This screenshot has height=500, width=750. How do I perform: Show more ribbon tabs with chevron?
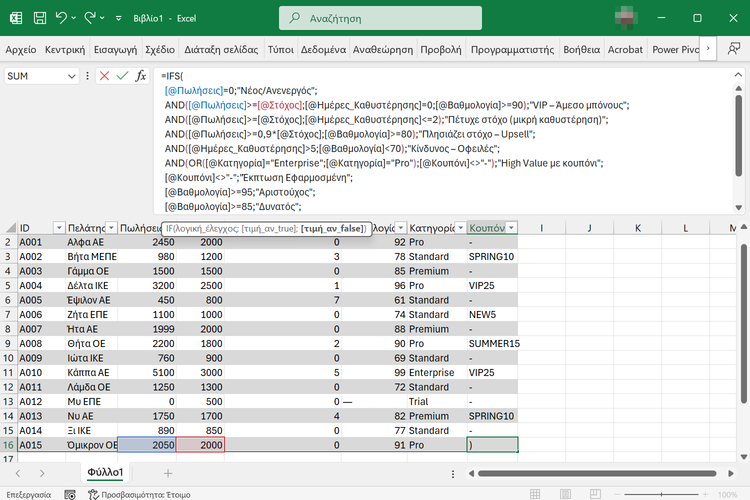tap(708, 48)
